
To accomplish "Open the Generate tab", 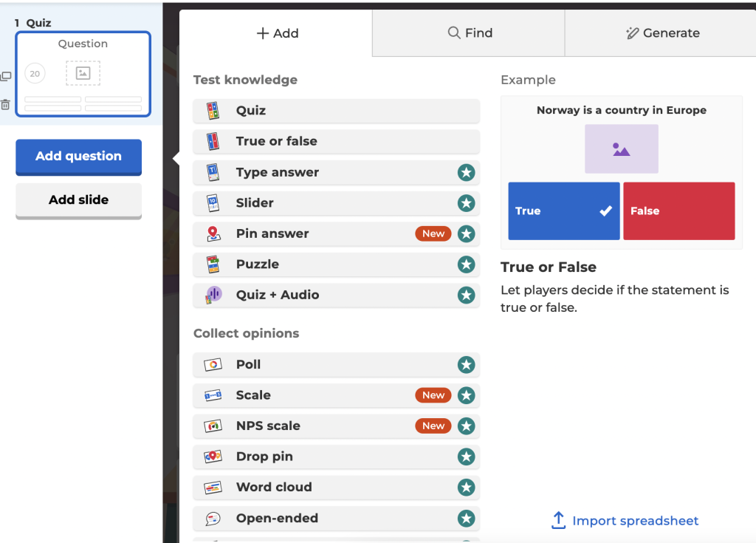I will (x=661, y=33).
